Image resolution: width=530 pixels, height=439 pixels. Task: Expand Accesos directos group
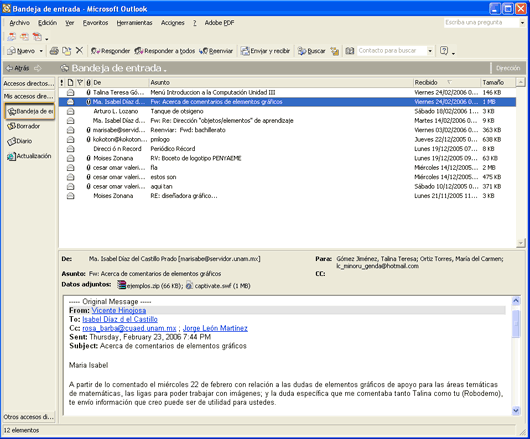(29, 83)
